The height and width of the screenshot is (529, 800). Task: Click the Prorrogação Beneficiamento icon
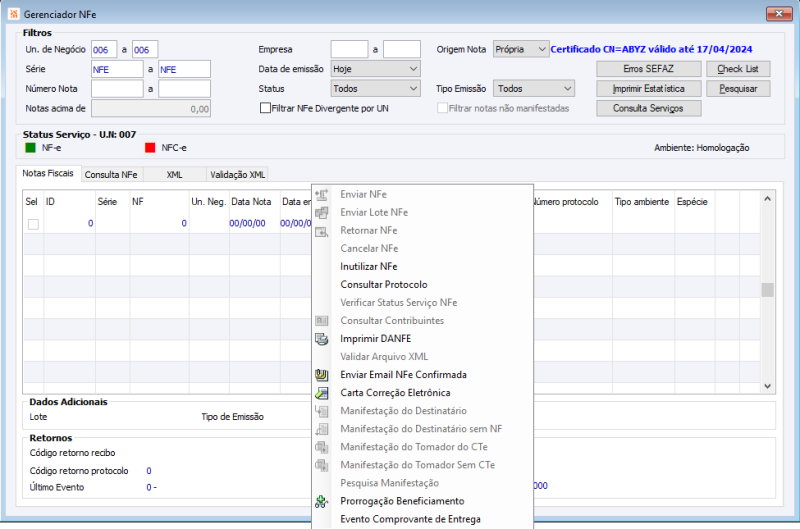(x=322, y=501)
